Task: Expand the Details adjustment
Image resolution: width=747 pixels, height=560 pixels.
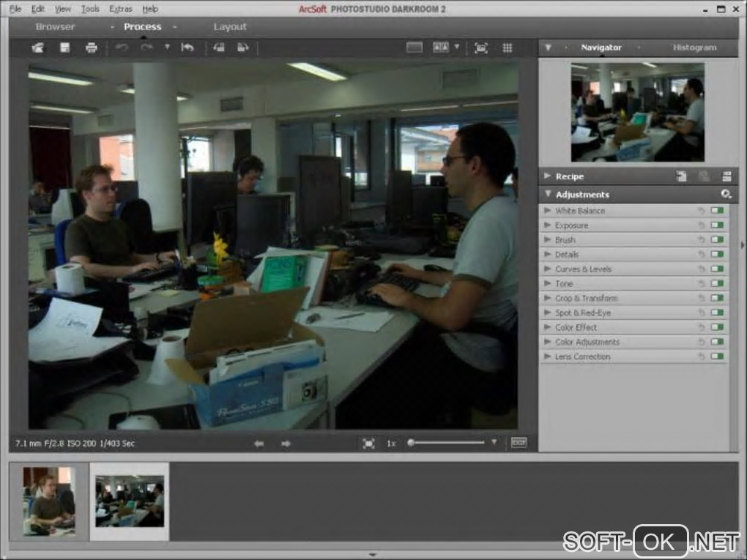Action: pyautogui.click(x=547, y=254)
